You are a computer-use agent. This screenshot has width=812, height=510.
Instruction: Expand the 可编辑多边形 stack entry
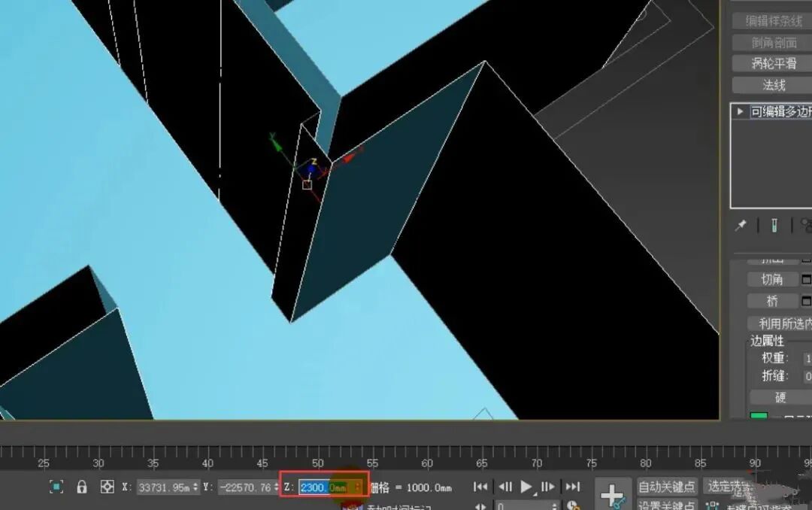click(x=740, y=111)
